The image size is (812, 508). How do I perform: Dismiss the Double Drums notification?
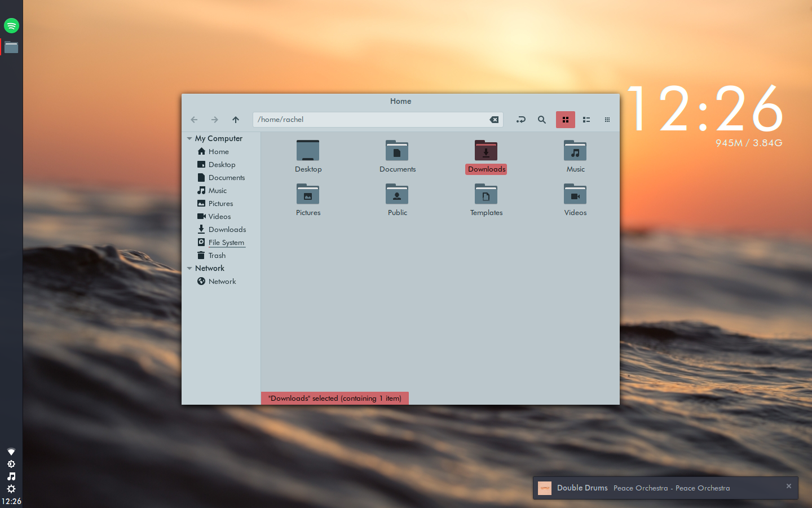click(789, 486)
